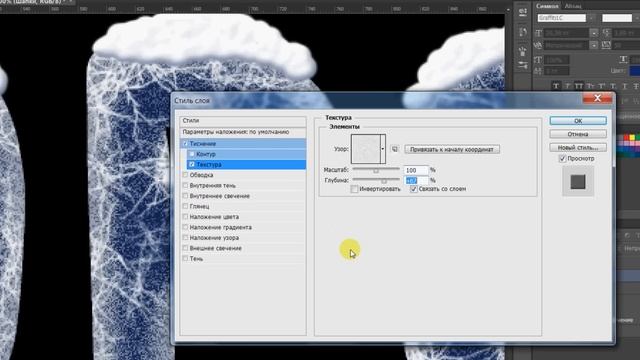Click the highlighted Глубина value field

[416, 180]
